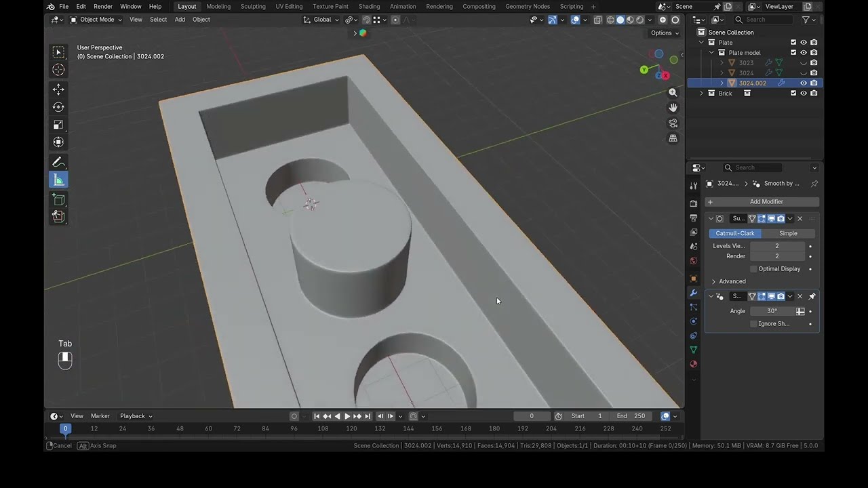Click the Smooth Angle 30° field
The width and height of the screenshot is (868, 488).
[x=772, y=311]
